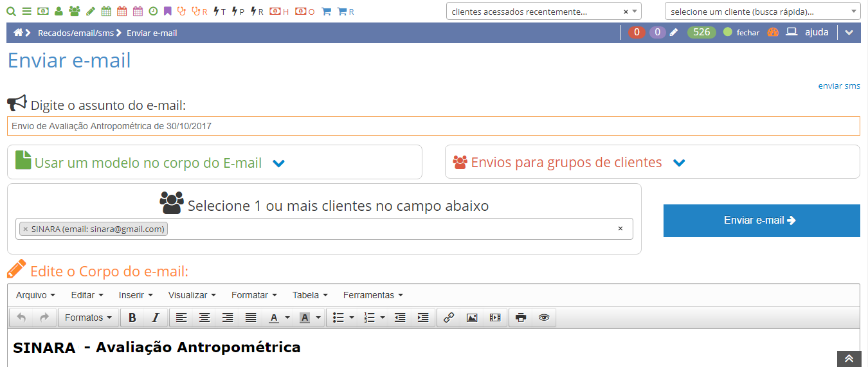Viewport: 868px width, 367px height.
Task: Go to the home breadcrumb icon
Action: tap(19, 33)
